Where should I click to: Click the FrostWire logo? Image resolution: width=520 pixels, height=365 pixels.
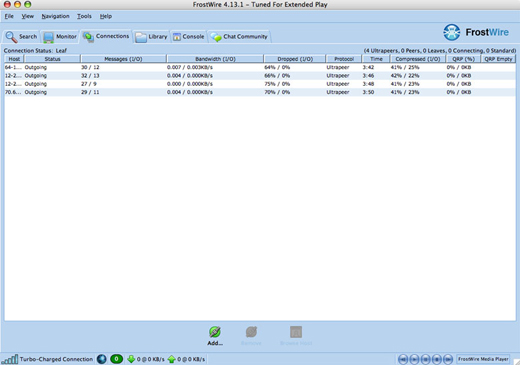tap(476, 32)
